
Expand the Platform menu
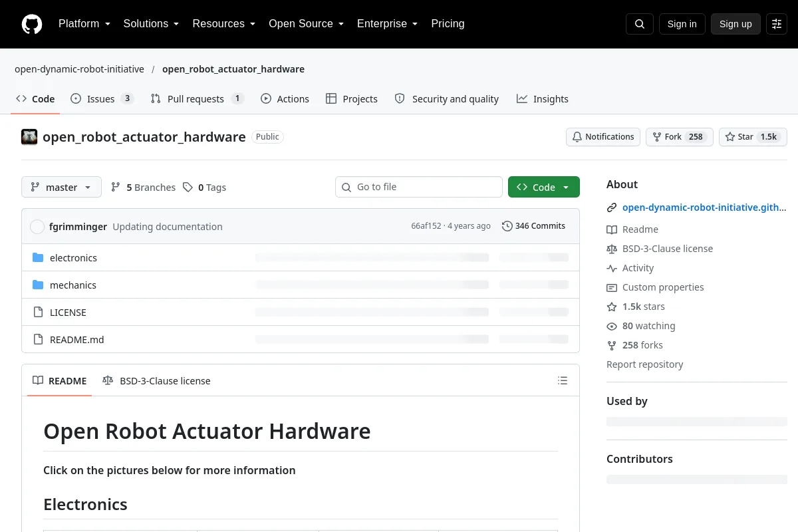tap(84, 24)
